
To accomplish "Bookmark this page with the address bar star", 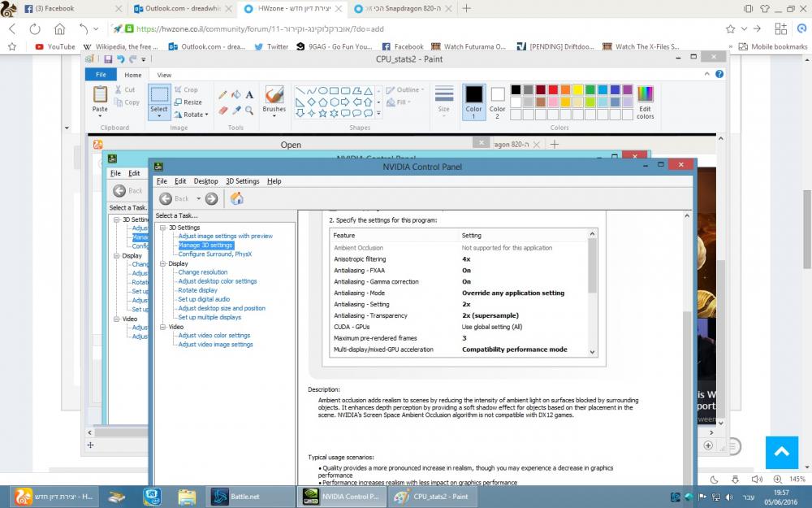I will [730, 29].
